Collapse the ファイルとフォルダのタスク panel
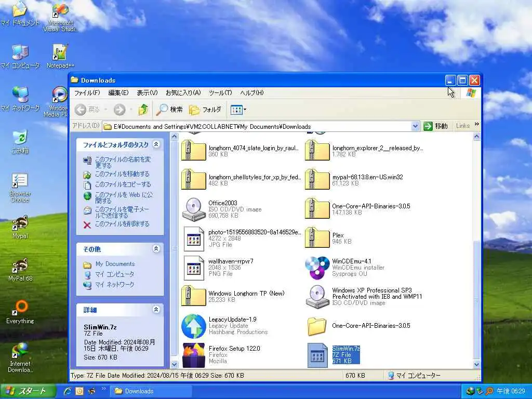Viewport: 532px width, 399px height. (156, 144)
